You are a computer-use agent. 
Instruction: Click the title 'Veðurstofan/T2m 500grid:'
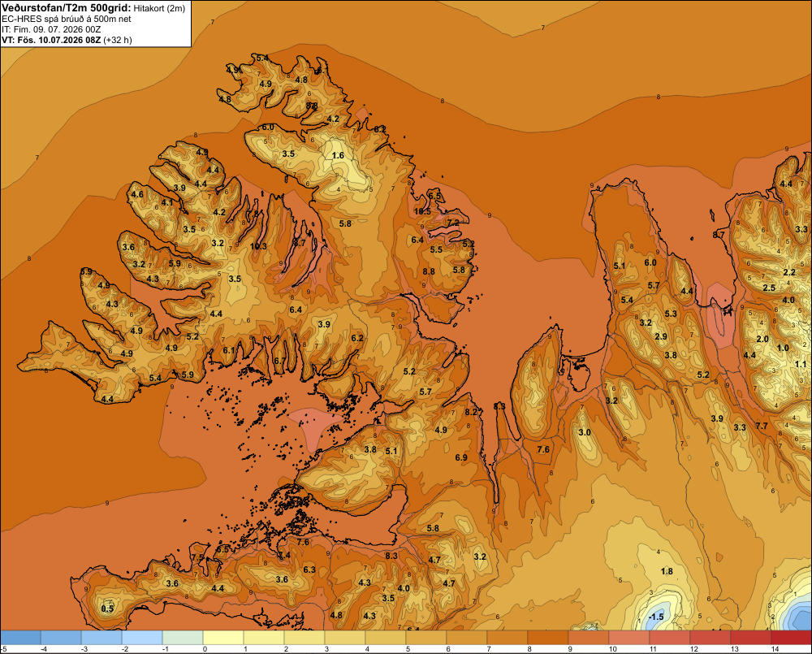67,8
